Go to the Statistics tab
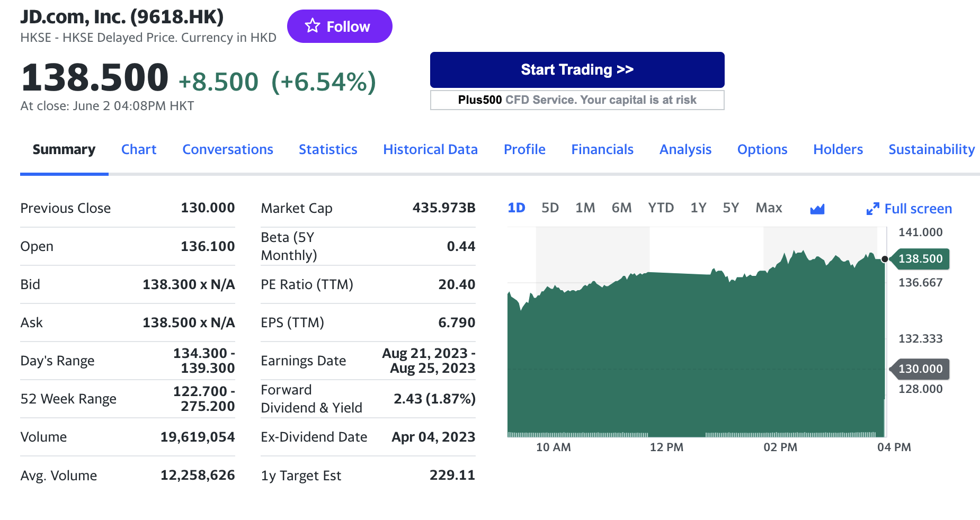980x520 pixels. coord(328,150)
